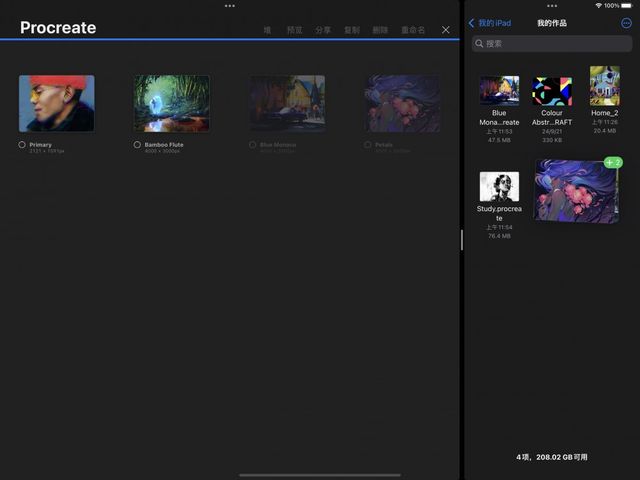This screenshot has width=640, height=480.
Task: Click the dragged Petals artwork preview
Action: [576, 191]
